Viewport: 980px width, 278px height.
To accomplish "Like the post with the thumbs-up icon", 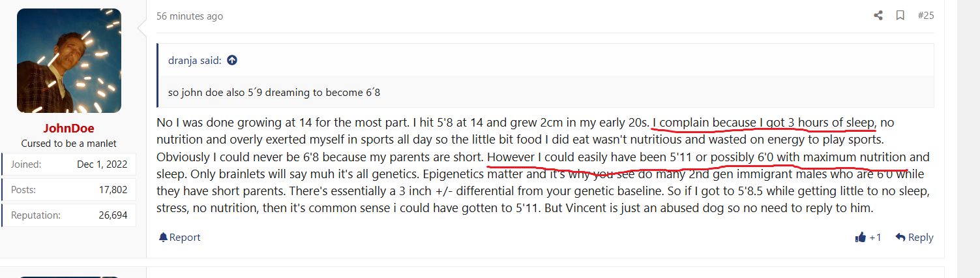I will [x=860, y=238].
